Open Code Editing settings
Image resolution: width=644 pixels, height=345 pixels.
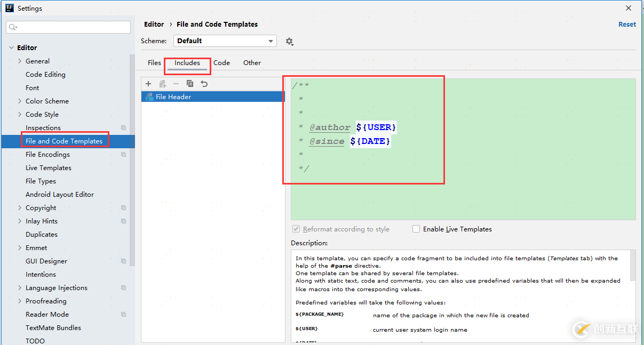(x=45, y=75)
